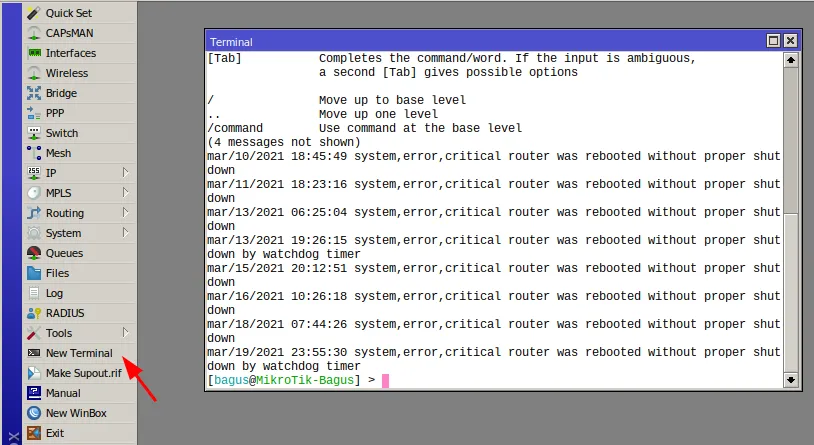Click the mar/13/2021 19:26:15 log line

[494, 247]
